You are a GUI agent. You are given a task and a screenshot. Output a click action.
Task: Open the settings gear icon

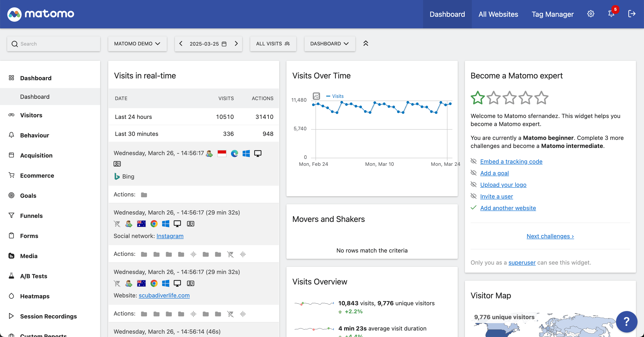click(x=591, y=14)
